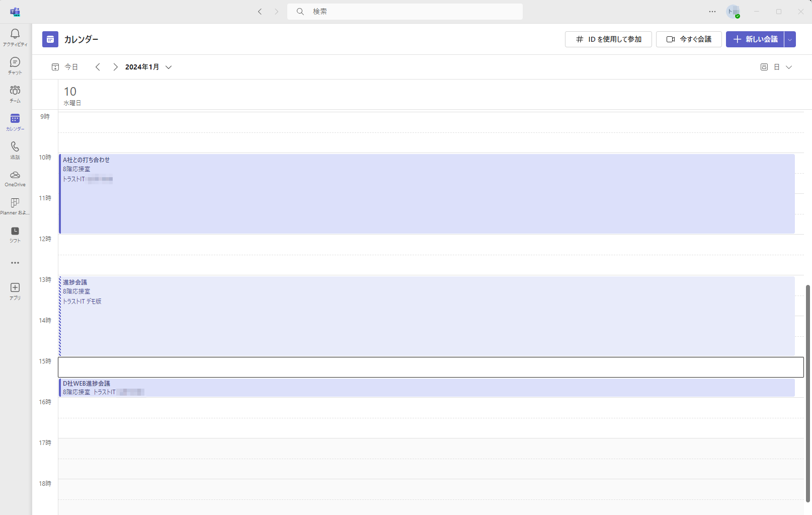Open the Shifts clock icon

click(x=15, y=232)
